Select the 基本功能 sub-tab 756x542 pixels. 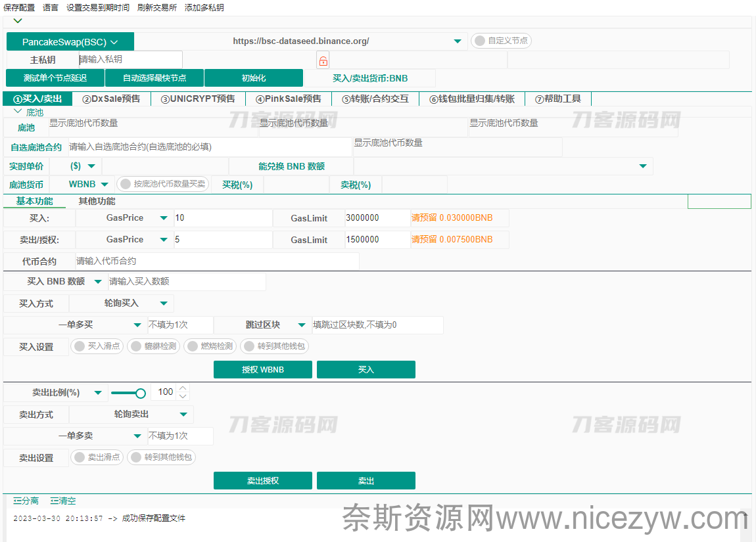(x=35, y=202)
